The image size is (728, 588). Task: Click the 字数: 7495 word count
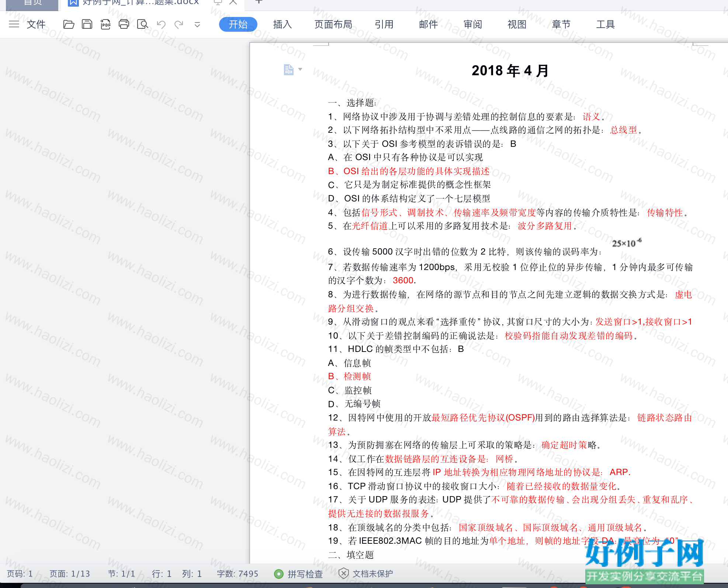[238, 574]
